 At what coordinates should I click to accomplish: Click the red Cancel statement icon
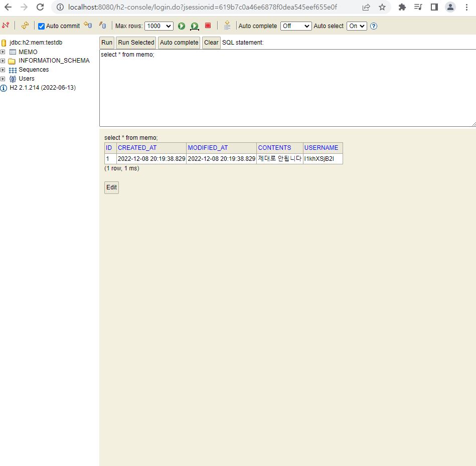pyautogui.click(x=208, y=26)
